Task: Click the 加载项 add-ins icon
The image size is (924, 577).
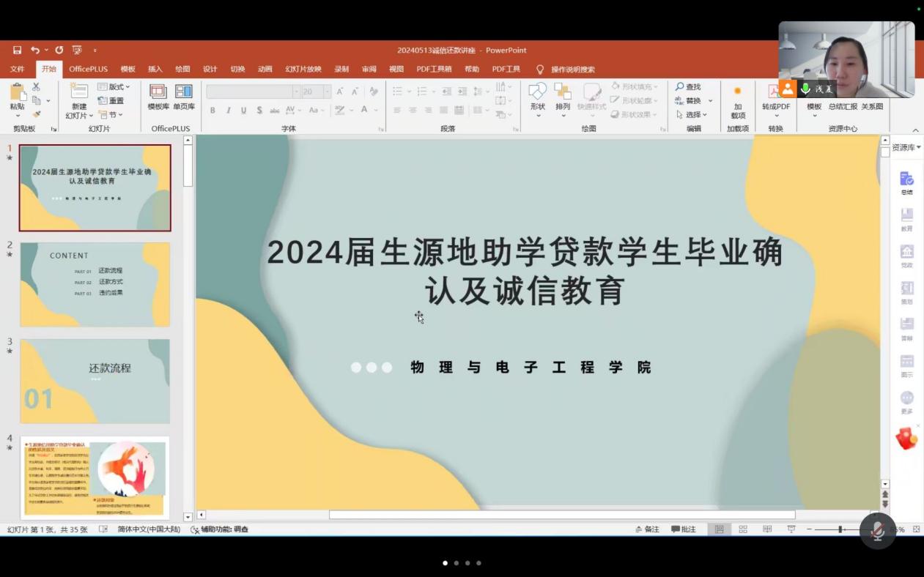Action: pos(738,99)
